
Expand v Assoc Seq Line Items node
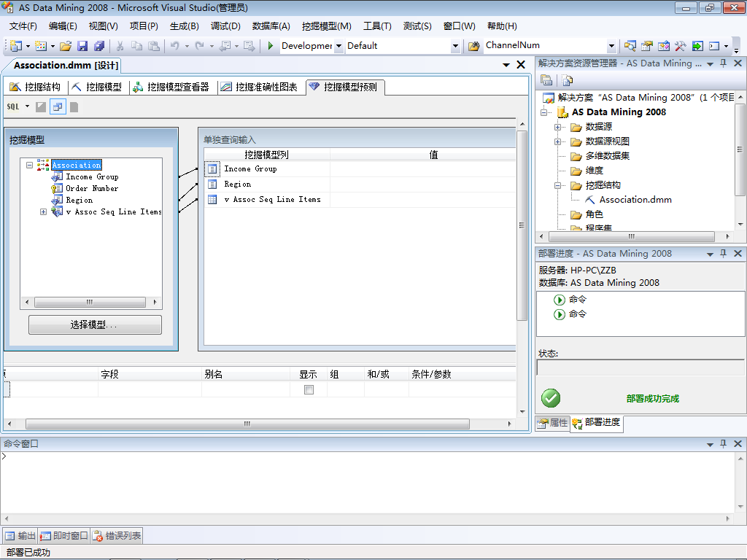(43, 212)
